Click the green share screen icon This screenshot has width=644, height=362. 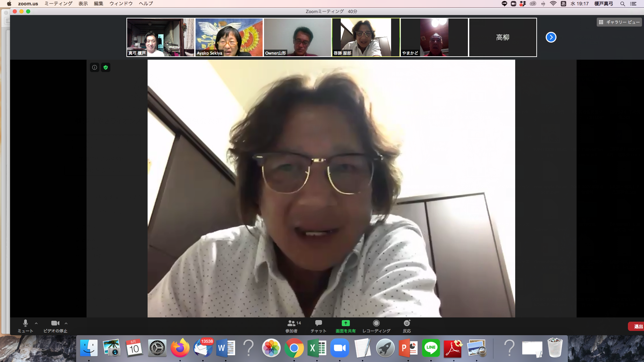(x=345, y=323)
